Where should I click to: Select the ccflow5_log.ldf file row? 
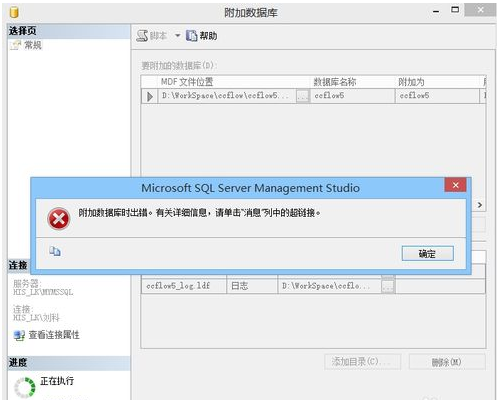[x=313, y=286]
